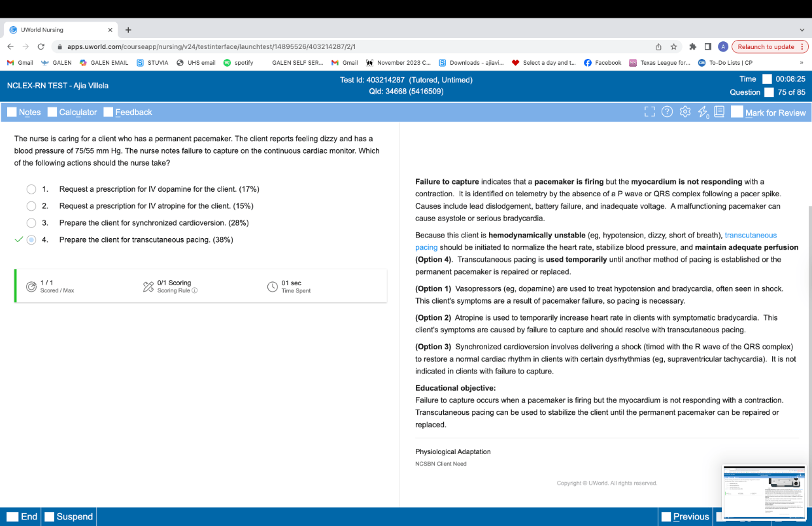Image resolution: width=812 pixels, height=526 pixels.
Task: Bookmark this page with the star icon
Action: pyautogui.click(x=674, y=47)
